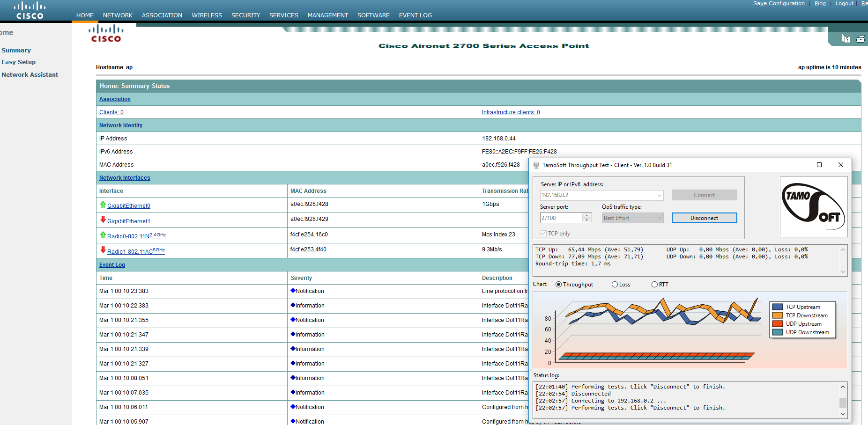The width and height of the screenshot is (868, 425).
Task: Open the MANAGEMENT menu tab
Action: 327,15
